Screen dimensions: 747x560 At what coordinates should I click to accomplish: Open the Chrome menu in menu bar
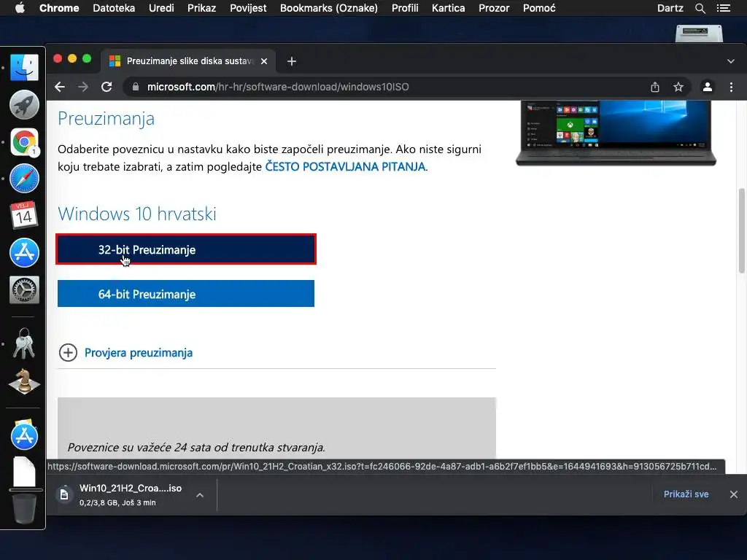(x=59, y=8)
